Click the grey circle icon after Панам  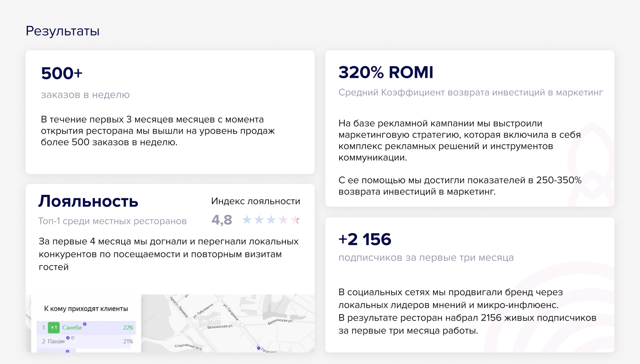(x=73, y=338)
